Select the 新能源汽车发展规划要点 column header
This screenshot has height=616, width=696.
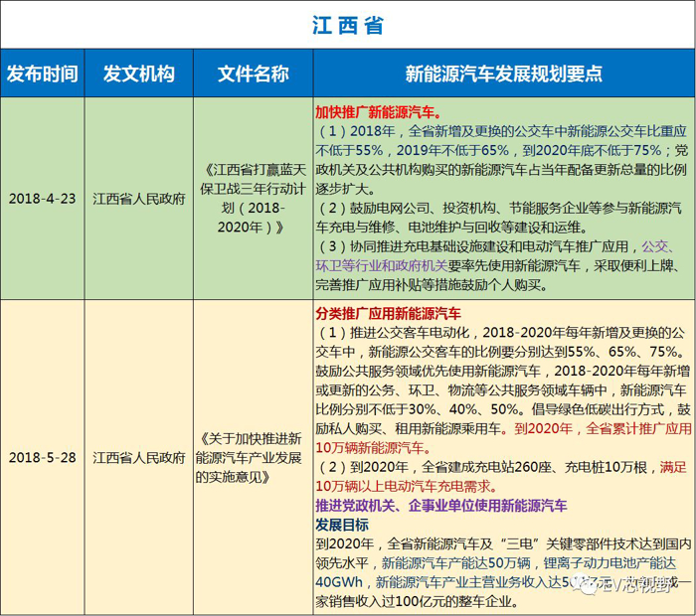tap(503, 75)
